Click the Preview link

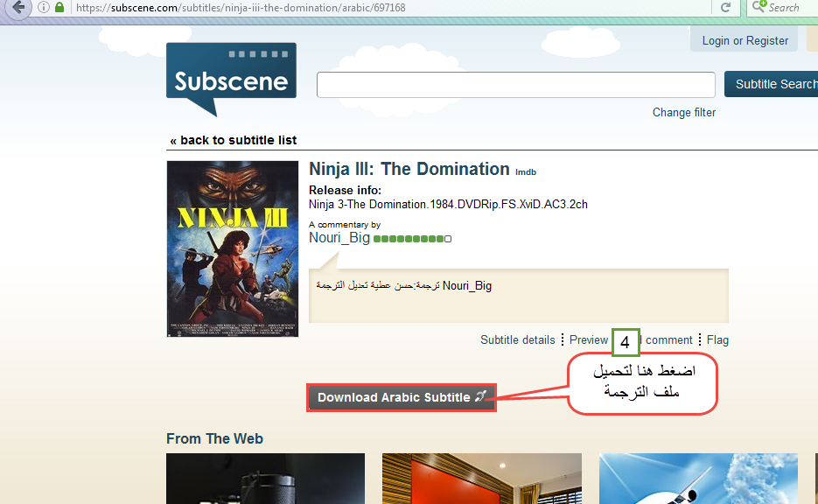[x=589, y=340]
